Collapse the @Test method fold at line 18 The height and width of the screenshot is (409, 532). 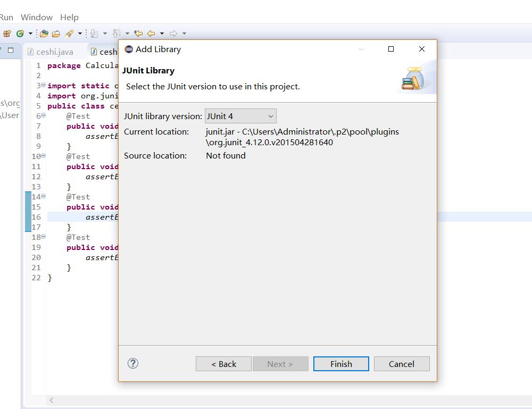coord(44,236)
